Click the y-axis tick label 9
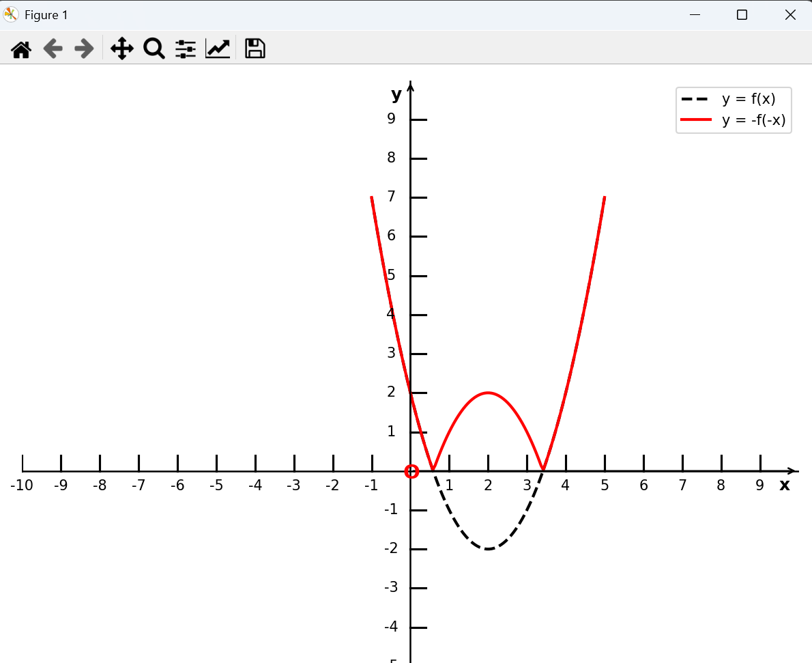This screenshot has width=812, height=663. (391, 119)
